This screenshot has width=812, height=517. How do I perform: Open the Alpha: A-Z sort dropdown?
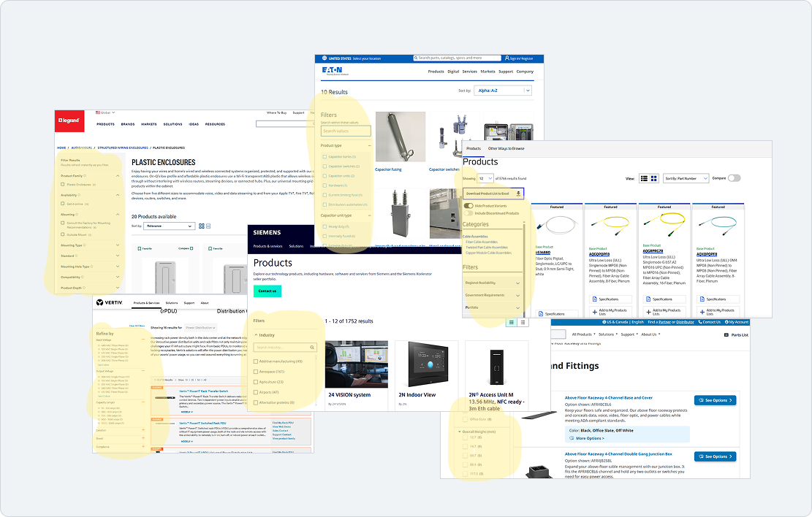click(x=503, y=91)
